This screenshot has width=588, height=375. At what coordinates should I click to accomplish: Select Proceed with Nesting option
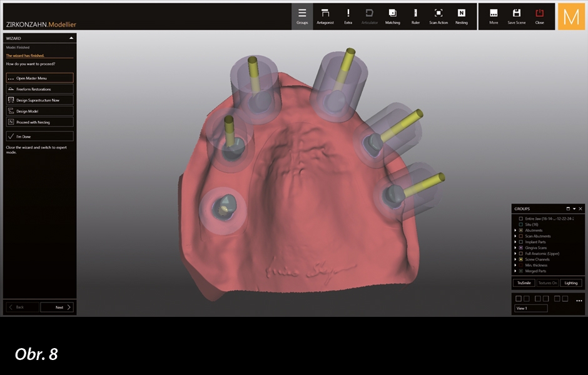(x=40, y=122)
